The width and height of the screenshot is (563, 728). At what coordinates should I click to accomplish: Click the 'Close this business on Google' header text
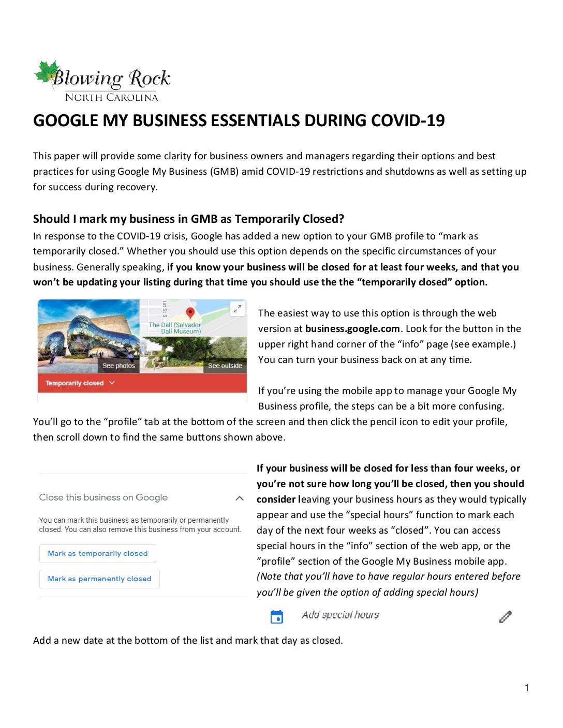coord(103,497)
